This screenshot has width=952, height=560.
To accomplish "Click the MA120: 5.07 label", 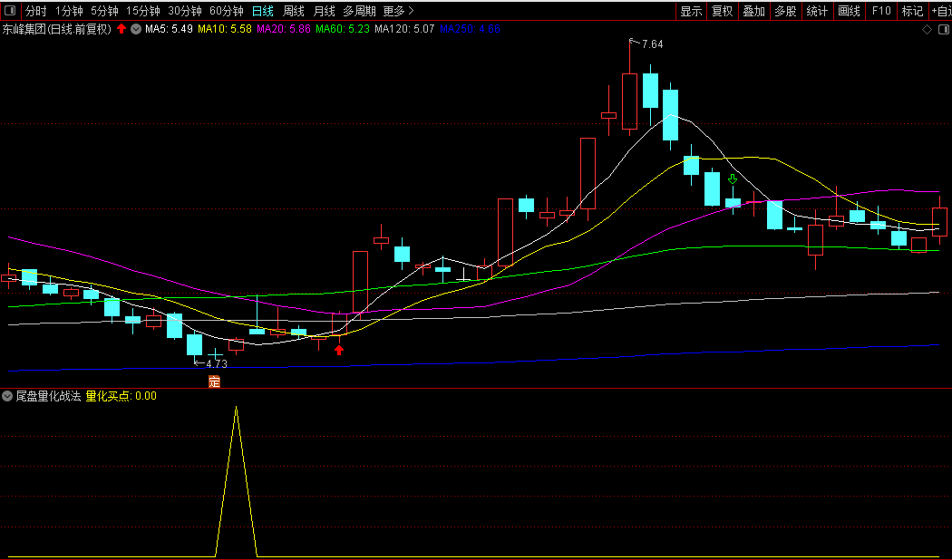I will (x=404, y=28).
